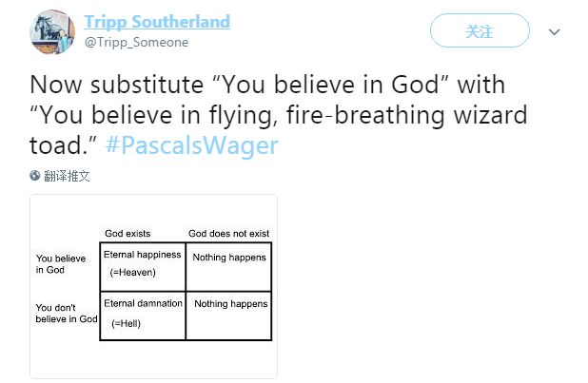This screenshot has width=588, height=383.
Task: Click the @Tripp_Someone handle
Action: click(x=136, y=43)
